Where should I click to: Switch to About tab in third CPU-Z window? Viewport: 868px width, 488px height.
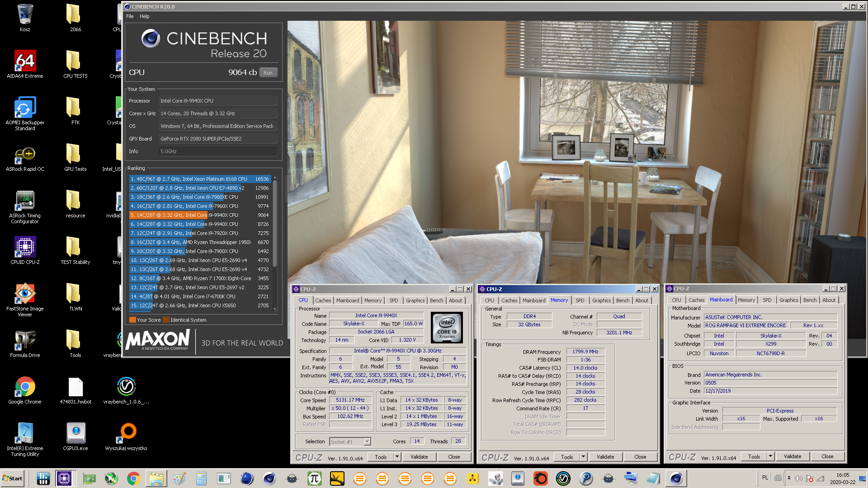coord(829,300)
